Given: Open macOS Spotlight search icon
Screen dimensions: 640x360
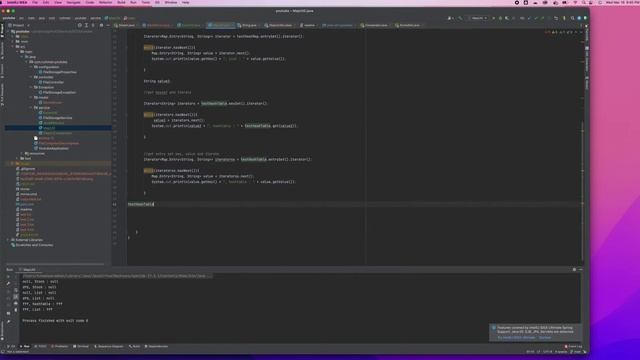Looking at the screenshot, I should (584, 2).
